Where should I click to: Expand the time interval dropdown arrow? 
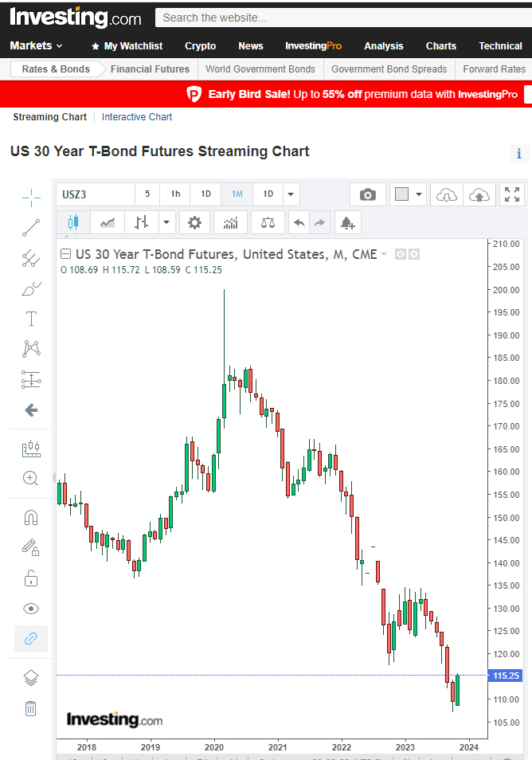point(291,194)
